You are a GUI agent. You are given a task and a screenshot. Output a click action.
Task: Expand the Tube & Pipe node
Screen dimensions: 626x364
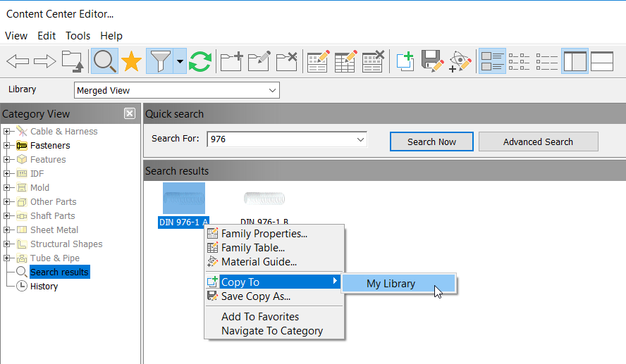click(x=6, y=258)
